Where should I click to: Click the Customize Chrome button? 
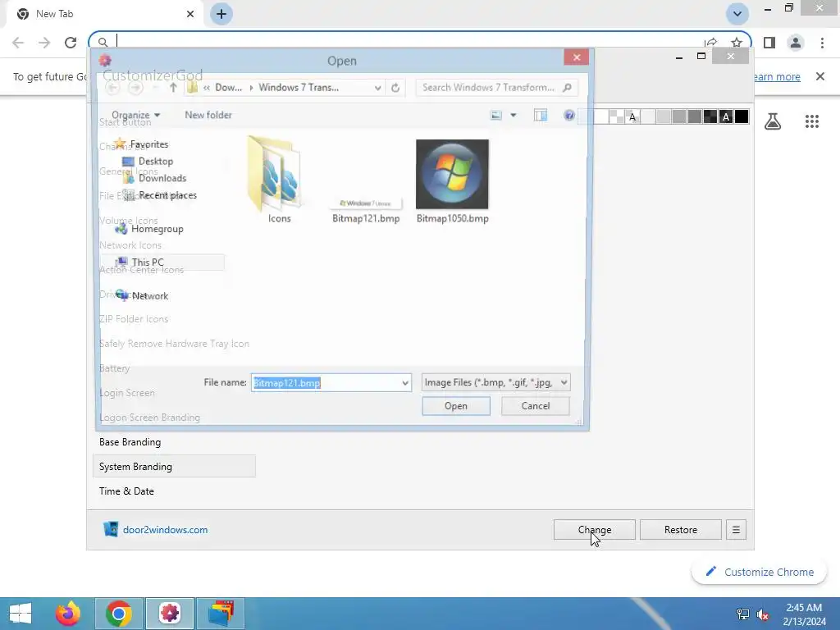tap(759, 572)
